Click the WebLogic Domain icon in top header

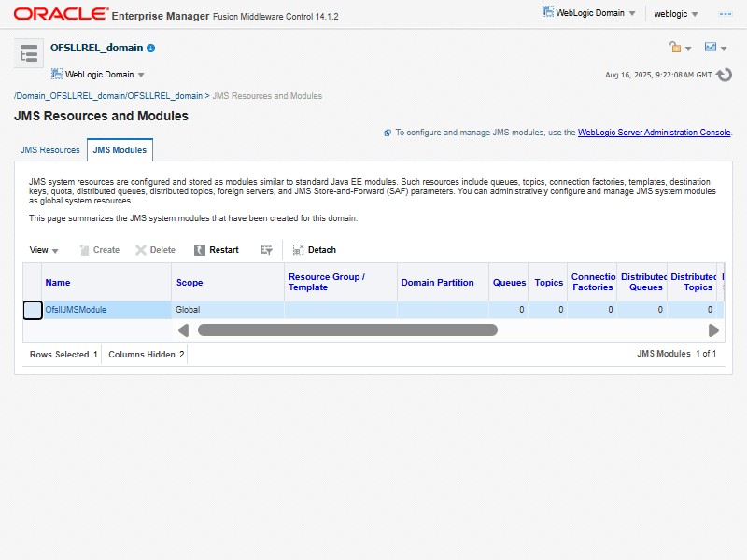tap(548, 12)
